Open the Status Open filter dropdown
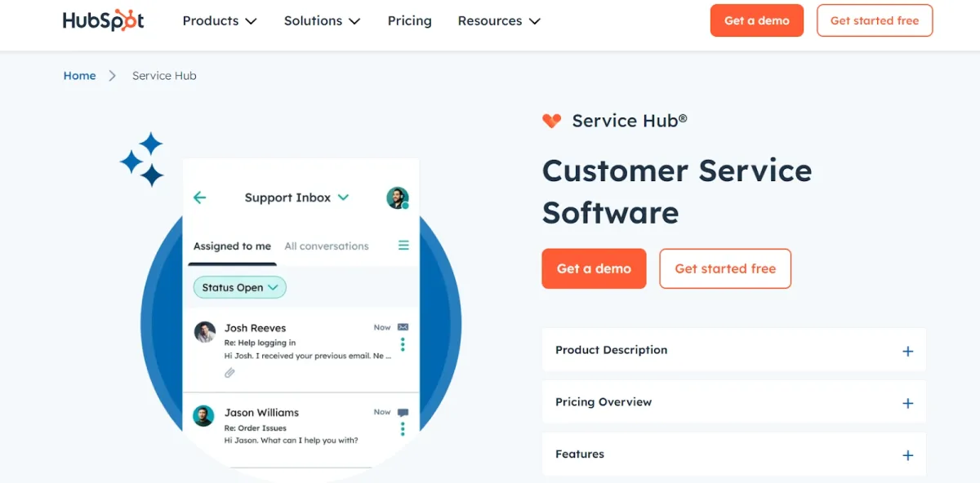 point(239,287)
